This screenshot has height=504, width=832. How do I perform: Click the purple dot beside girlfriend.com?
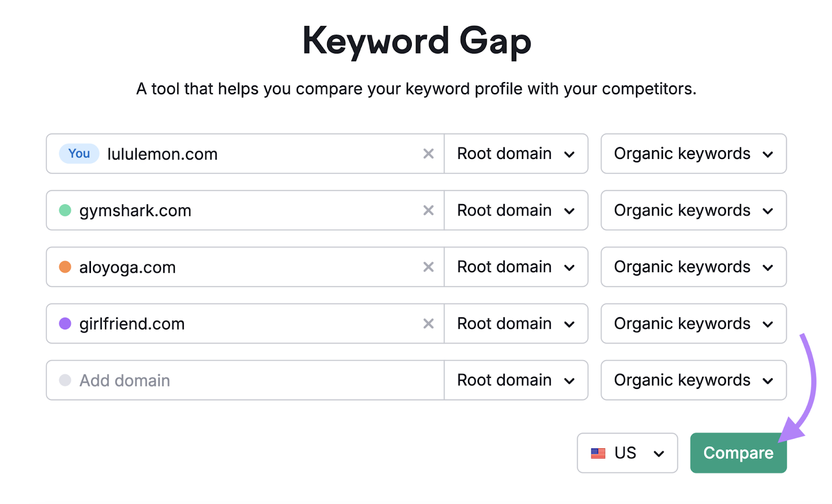point(65,324)
